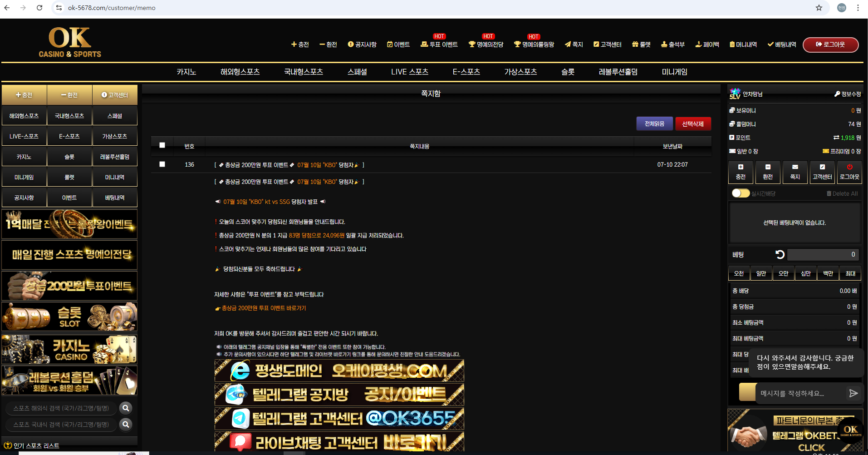
Task: Click red 로그아웃 button in header
Action: pos(830,45)
